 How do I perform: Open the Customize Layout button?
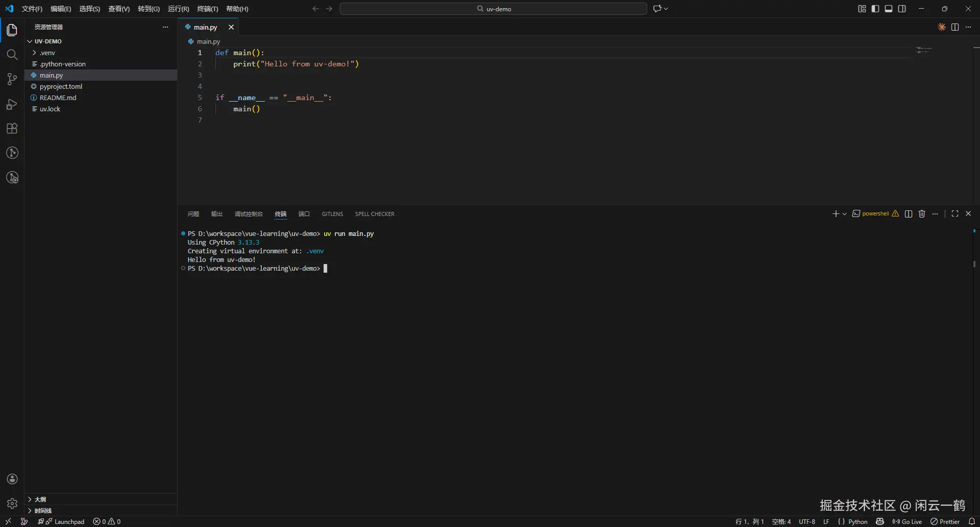(862, 9)
